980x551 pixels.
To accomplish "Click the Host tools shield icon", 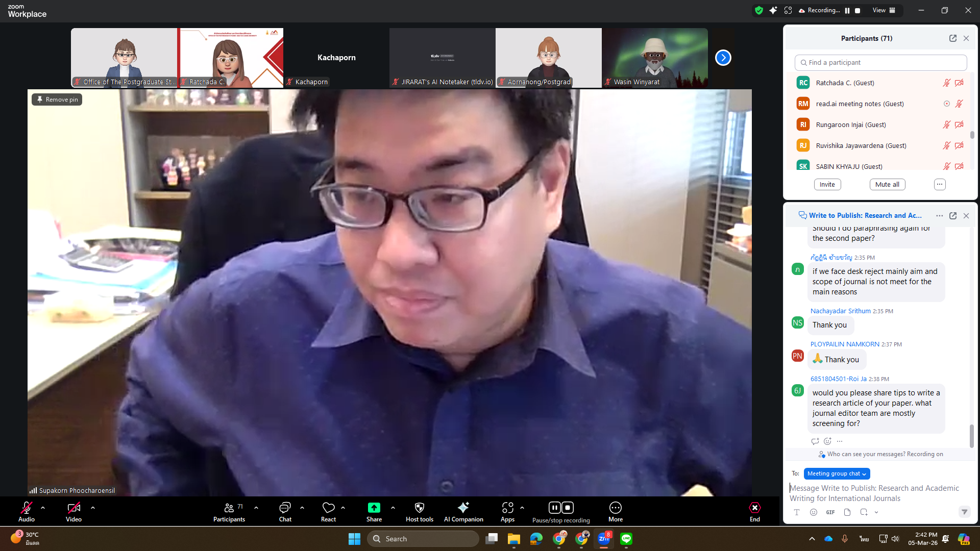I will (x=419, y=508).
